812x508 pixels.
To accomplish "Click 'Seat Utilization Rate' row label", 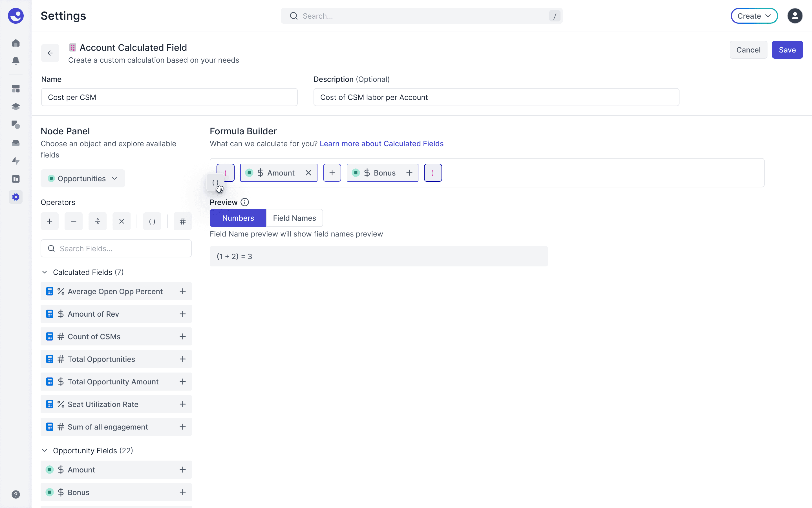I will tap(103, 404).
